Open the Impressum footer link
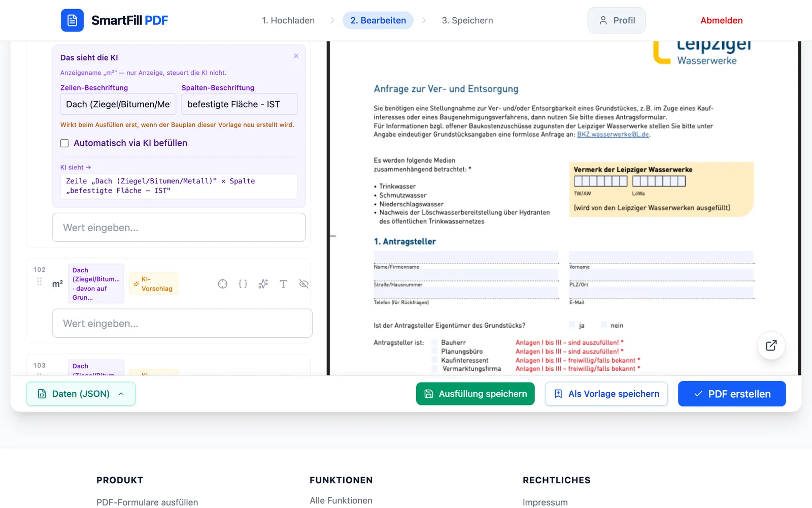812x508 pixels. (x=545, y=502)
